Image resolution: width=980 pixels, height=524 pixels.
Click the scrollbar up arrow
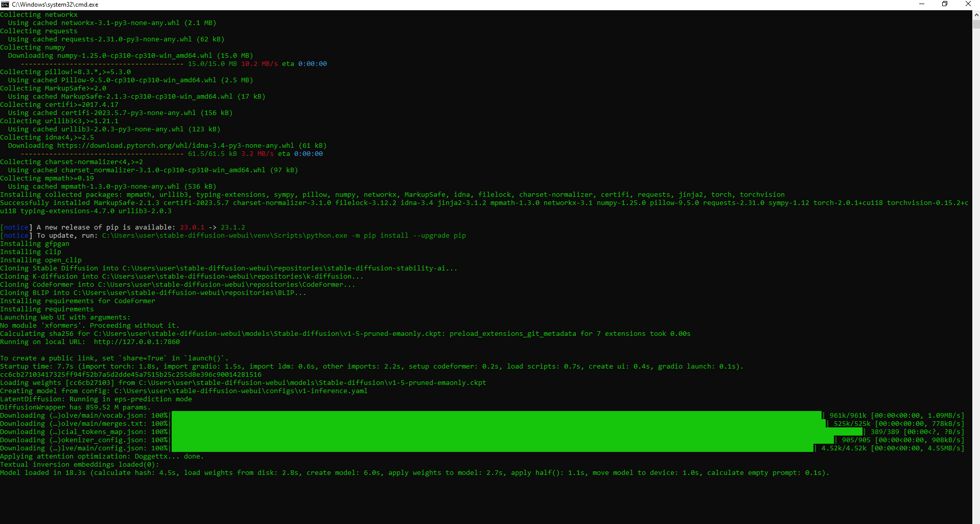976,15
